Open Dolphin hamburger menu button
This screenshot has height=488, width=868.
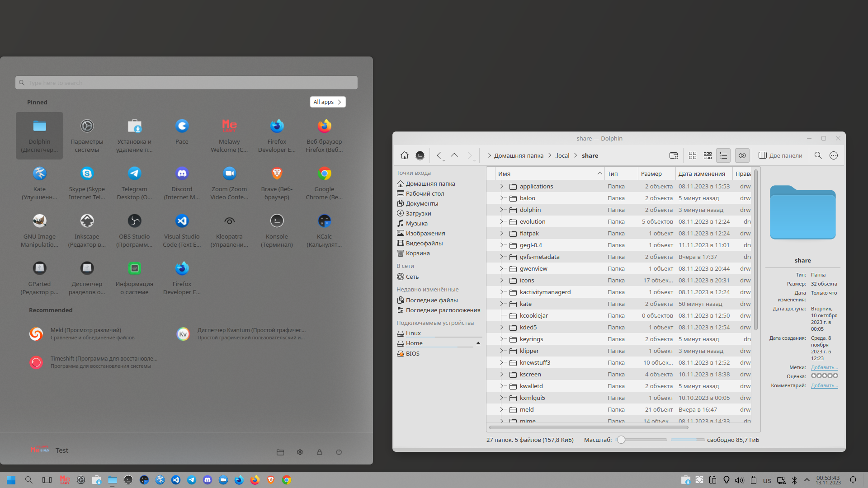833,155
